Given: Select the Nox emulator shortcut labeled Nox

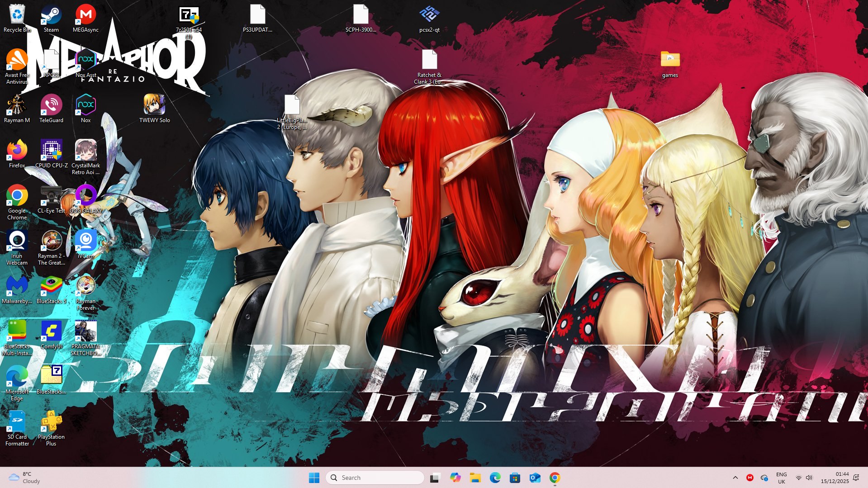Looking at the screenshot, I should click(x=85, y=109).
